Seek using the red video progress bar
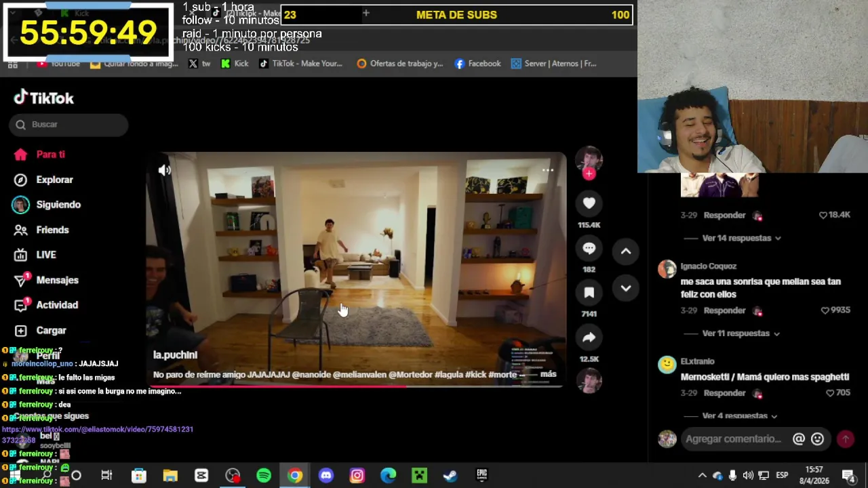This screenshot has height=488, width=868. pos(356,386)
